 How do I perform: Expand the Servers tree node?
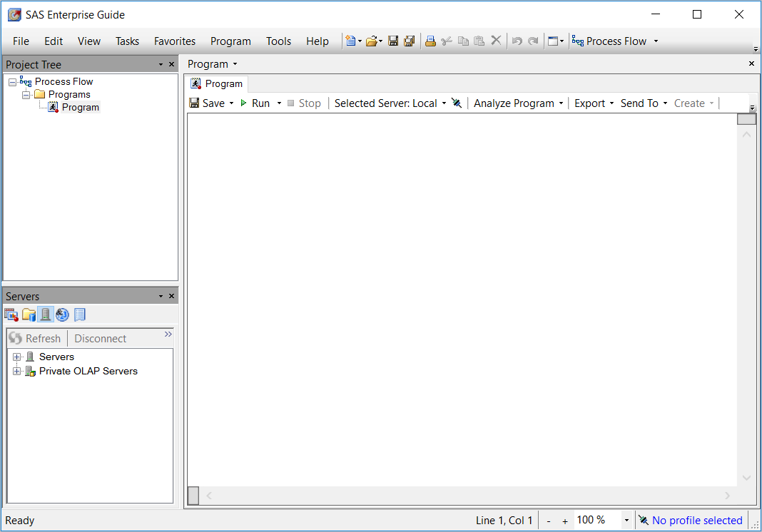click(x=16, y=357)
